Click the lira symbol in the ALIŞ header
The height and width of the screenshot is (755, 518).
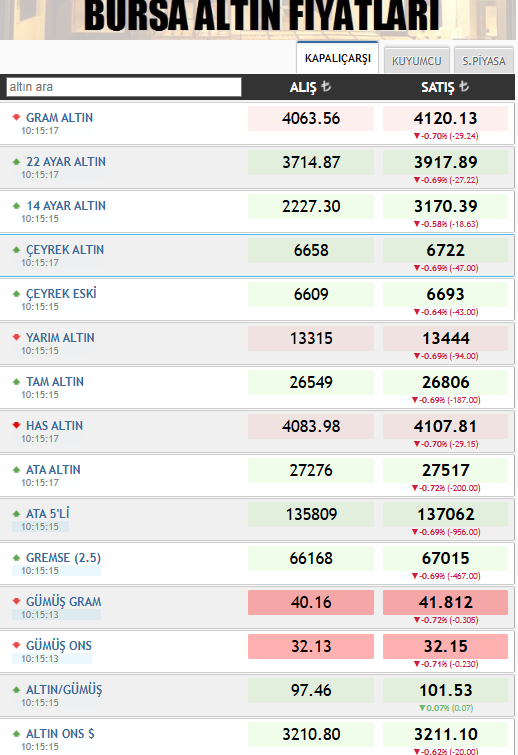[326, 86]
